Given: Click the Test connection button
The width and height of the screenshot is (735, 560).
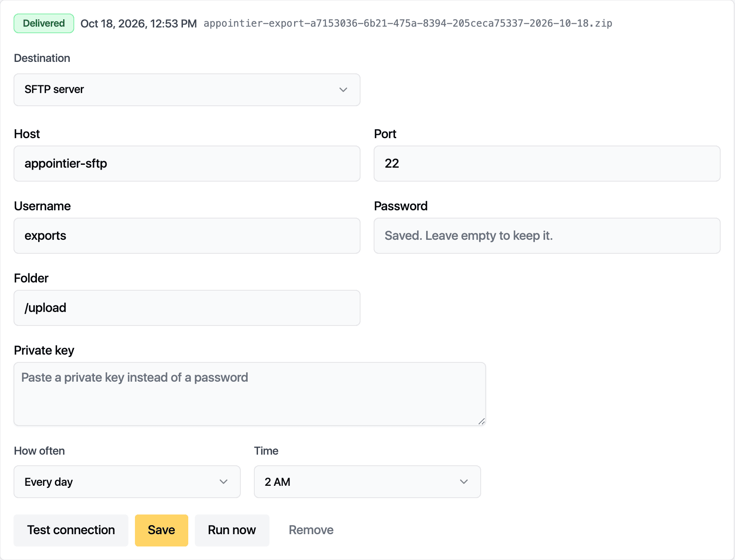Looking at the screenshot, I should click(x=71, y=530).
